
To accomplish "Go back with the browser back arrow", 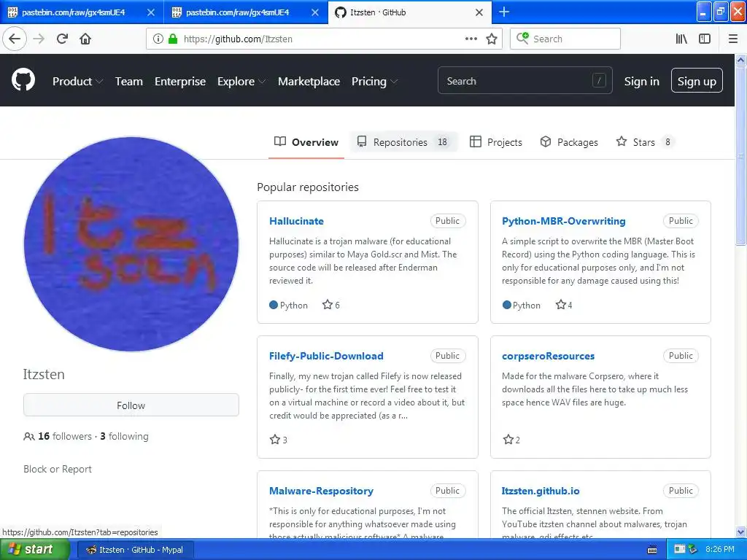I will [15, 39].
